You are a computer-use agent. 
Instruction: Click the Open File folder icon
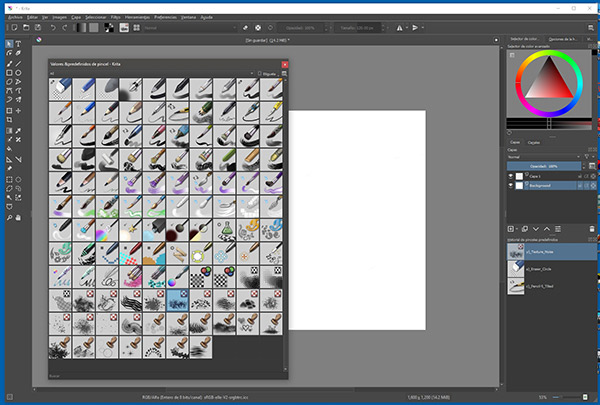26,28
